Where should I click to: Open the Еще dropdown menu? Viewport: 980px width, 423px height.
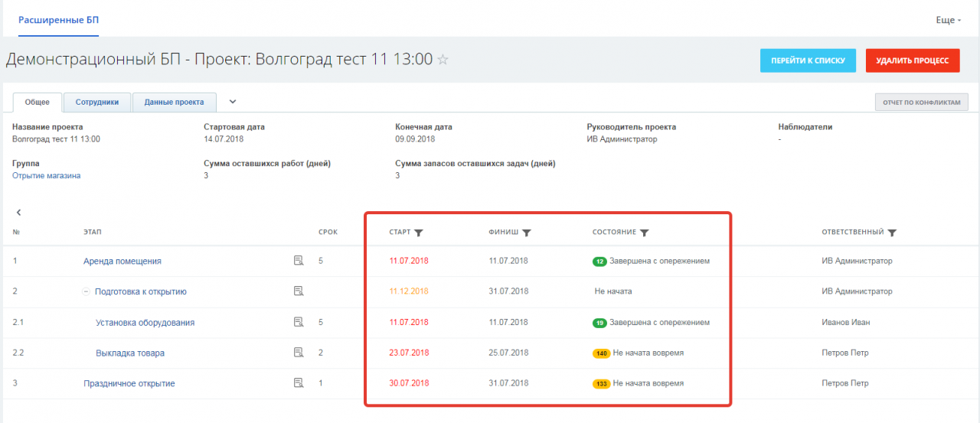pos(948,20)
